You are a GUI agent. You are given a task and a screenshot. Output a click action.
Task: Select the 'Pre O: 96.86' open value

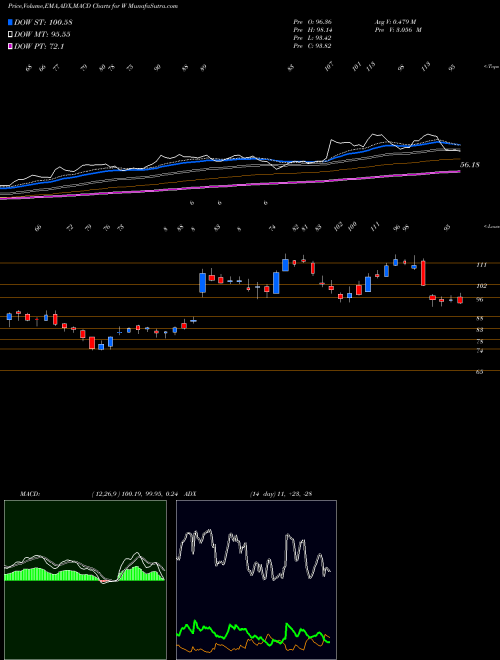(x=312, y=22)
